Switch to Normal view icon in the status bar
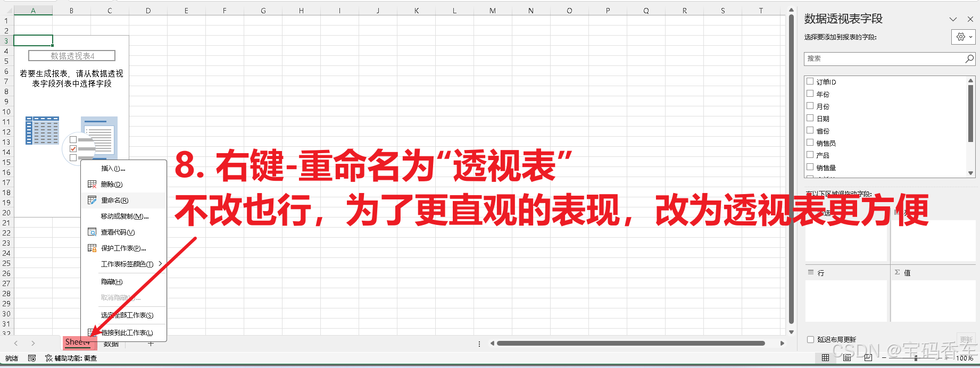Viewport: 980px width, 368px height. click(826, 358)
